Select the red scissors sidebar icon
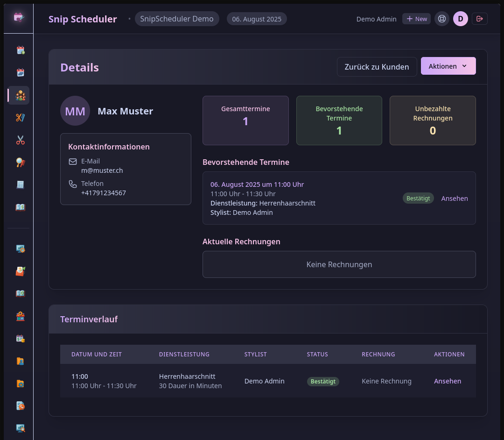 [x=20, y=140]
